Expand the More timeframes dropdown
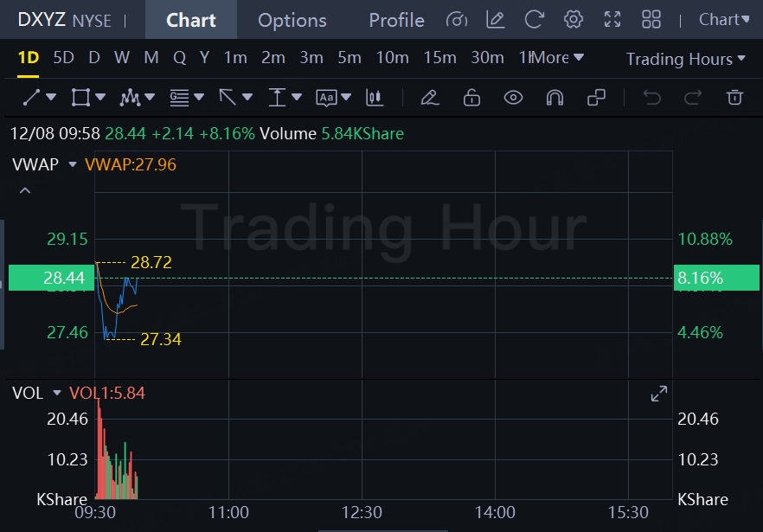Viewport: 763px width, 532px height. [x=557, y=58]
